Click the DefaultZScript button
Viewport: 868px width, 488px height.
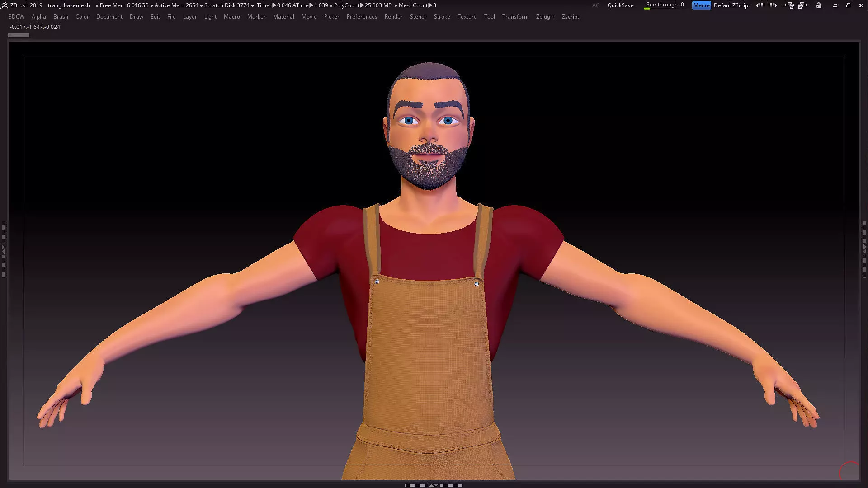point(732,5)
